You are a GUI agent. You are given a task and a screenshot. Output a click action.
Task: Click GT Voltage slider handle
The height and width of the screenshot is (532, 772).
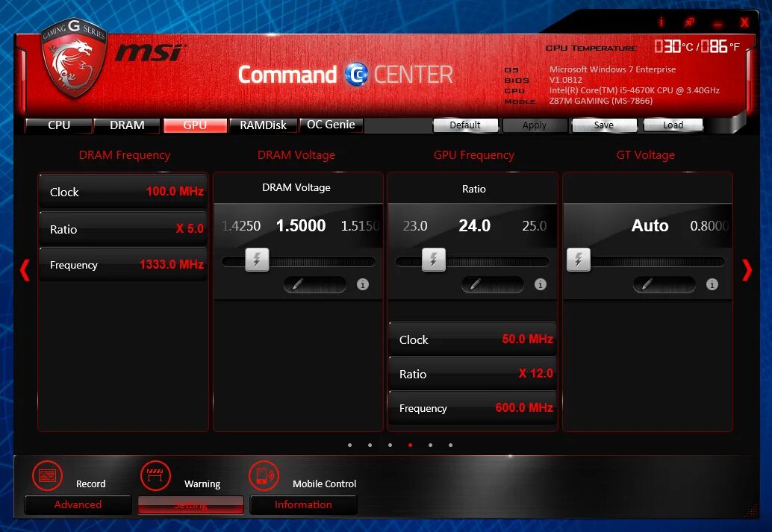[579, 260]
